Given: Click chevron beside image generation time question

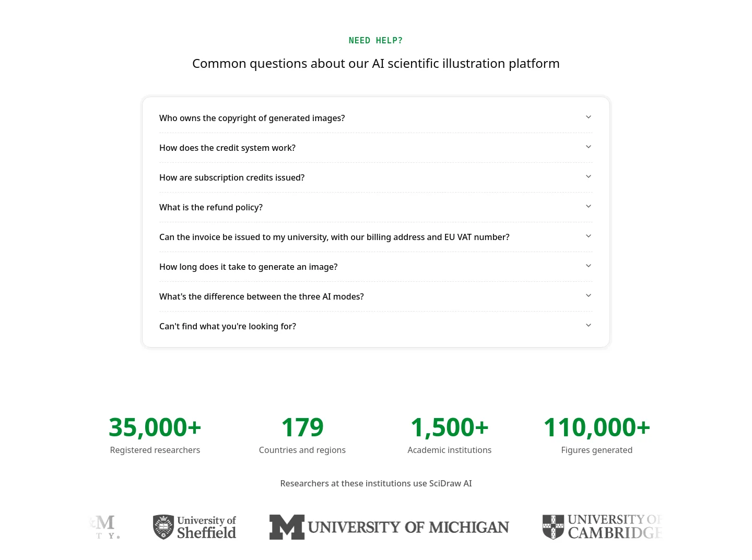Looking at the screenshot, I should 589,266.
